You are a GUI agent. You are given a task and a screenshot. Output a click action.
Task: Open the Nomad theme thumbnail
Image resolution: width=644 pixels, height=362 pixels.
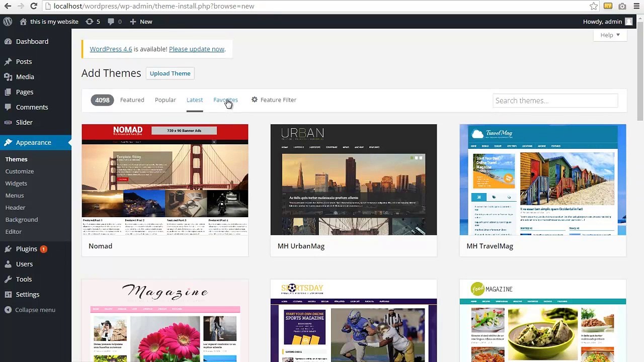(x=165, y=179)
